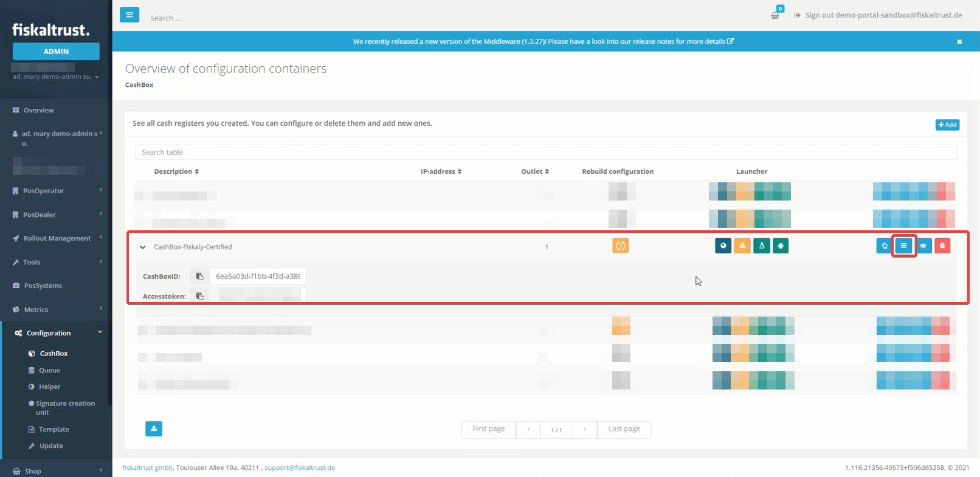Expand the Rollout Management sidebar menu
Viewport: 980px width, 477px height.
coord(56,238)
